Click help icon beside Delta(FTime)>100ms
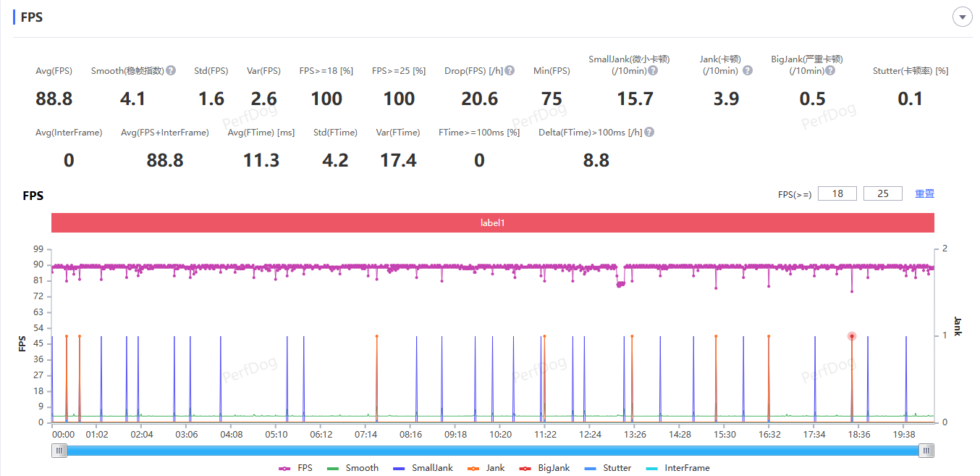980x476 pixels. pos(649,132)
